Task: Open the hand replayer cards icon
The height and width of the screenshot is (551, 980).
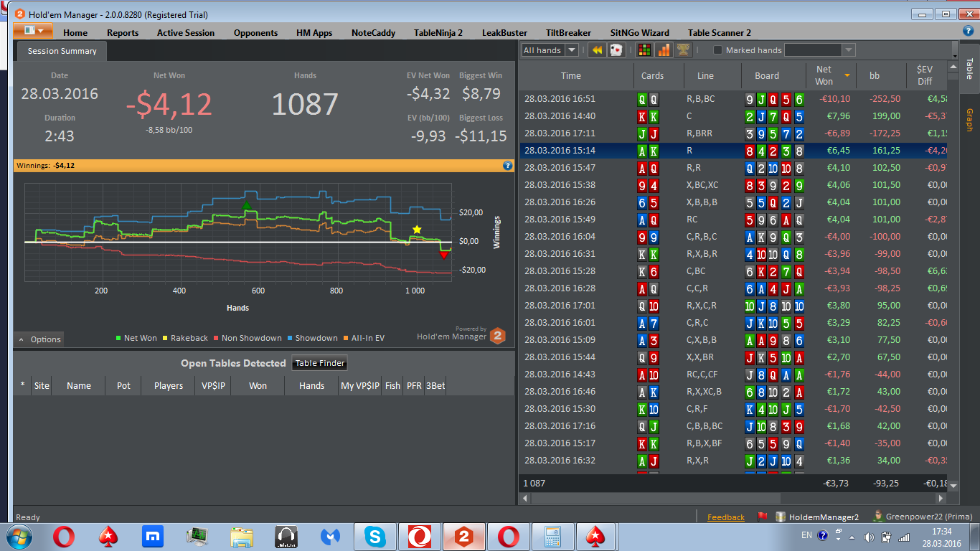Action: [x=616, y=50]
